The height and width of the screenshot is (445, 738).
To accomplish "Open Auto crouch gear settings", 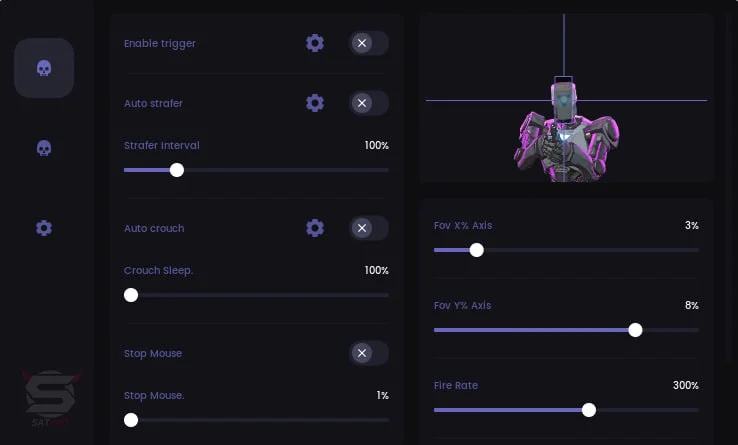I will coord(315,228).
